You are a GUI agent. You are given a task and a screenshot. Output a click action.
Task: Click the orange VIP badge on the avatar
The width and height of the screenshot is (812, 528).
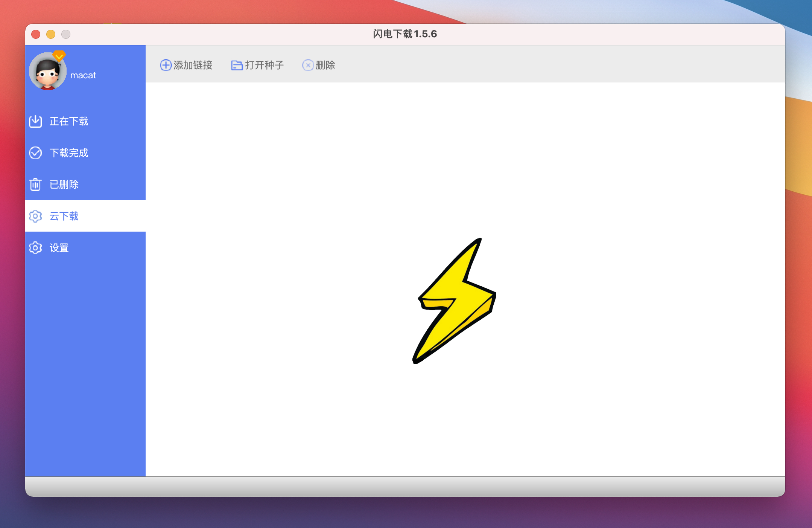(x=59, y=56)
